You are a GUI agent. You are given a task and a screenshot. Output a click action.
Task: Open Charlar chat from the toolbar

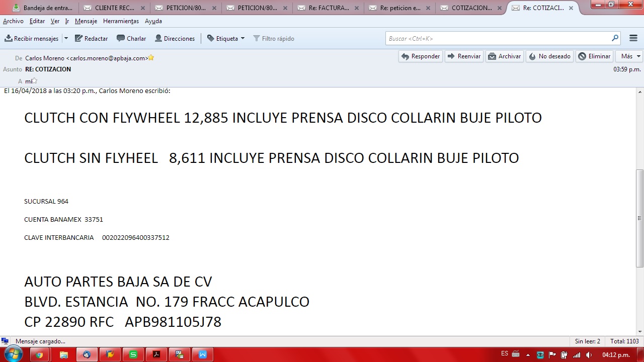tap(131, 39)
